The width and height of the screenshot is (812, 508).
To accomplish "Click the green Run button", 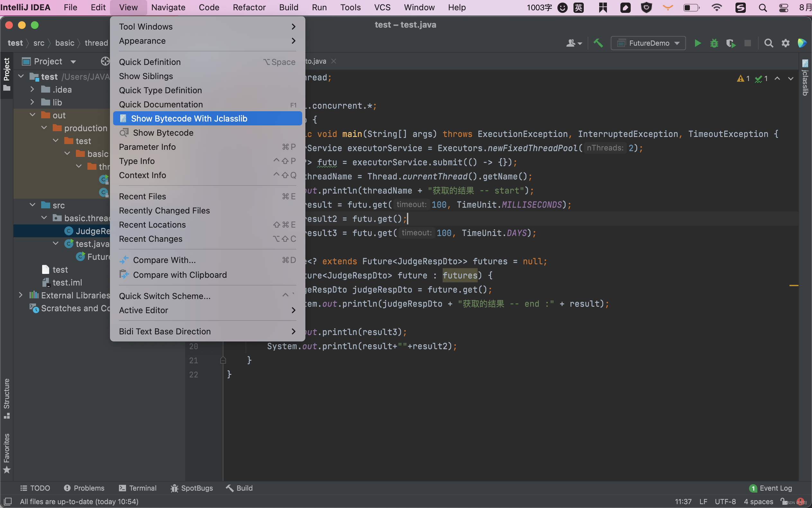I will (x=698, y=43).
